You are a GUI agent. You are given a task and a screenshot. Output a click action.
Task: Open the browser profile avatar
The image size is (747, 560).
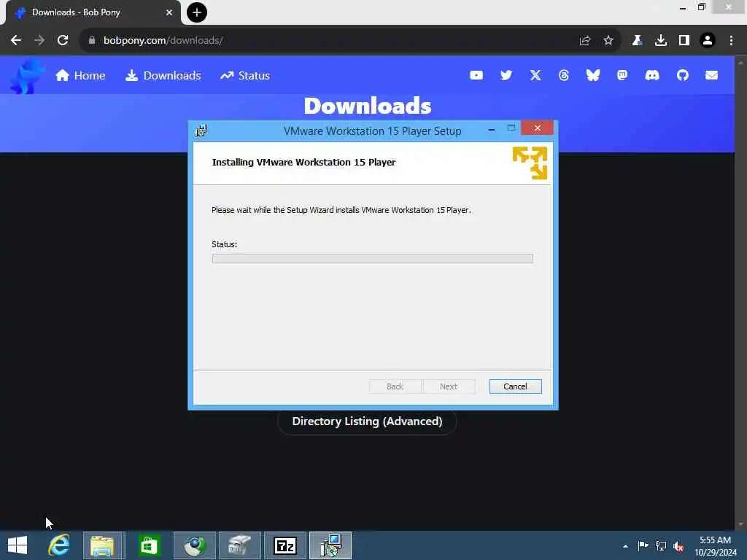tap(708, 41)
